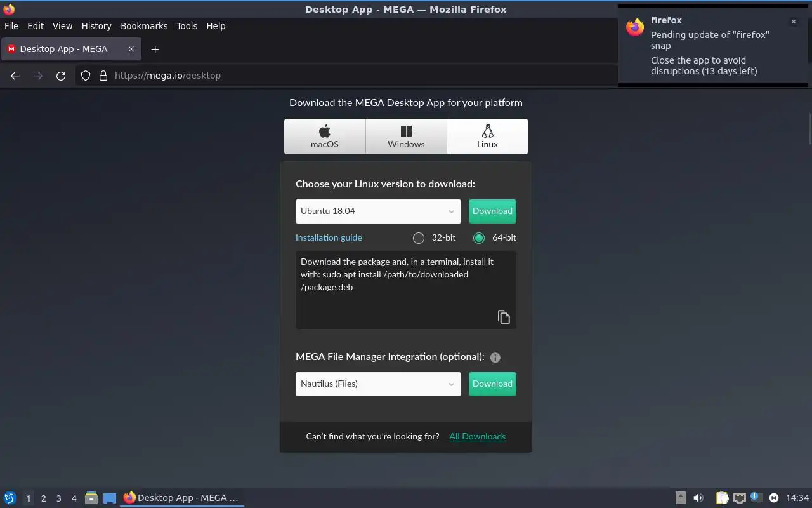The height and width of the screenshot is (508, 812).
Task: Dismiss the firefox snap update notification
Action: [793, 22]
